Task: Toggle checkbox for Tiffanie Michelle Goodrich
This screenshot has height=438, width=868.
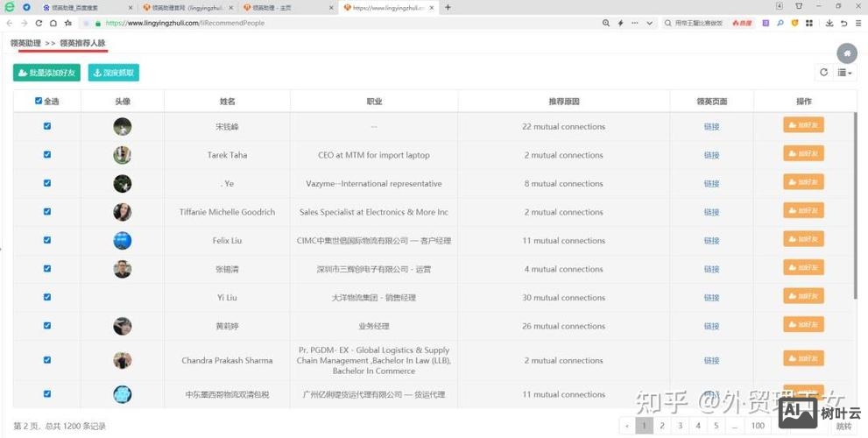Action: [x=47, y=211]
